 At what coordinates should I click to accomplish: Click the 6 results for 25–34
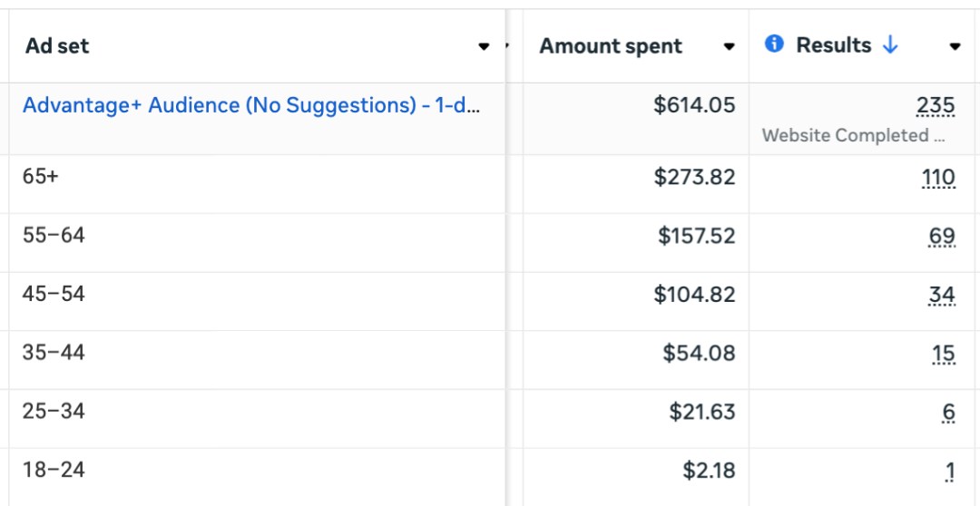tap(948, 413)
